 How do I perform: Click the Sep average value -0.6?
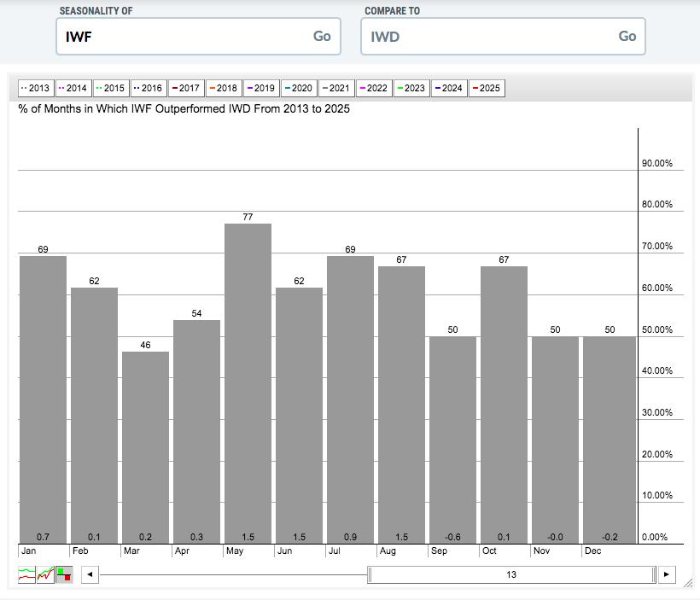click(x=452, y=537)
